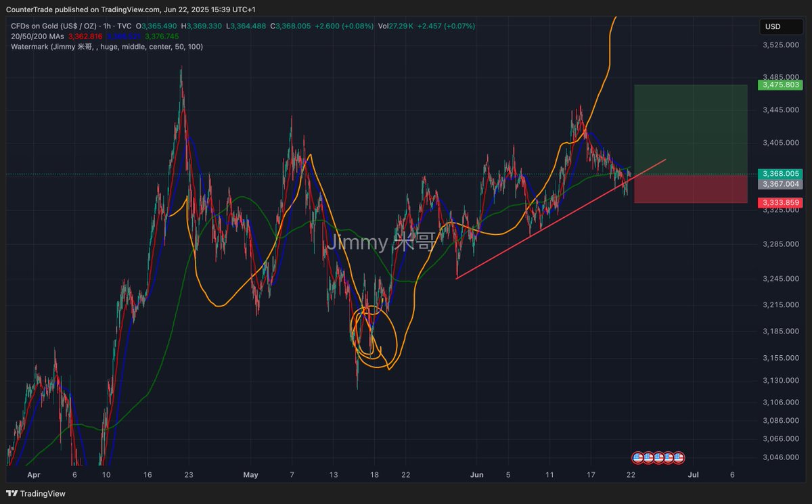Click the green target price tag 3,475.803

(782, 85)
